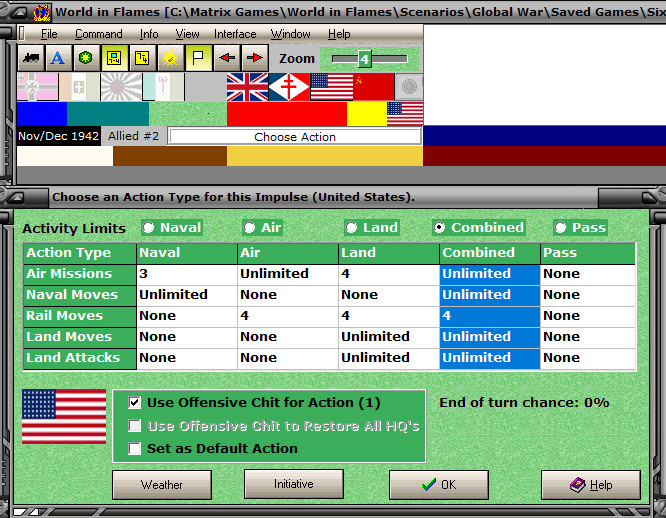Image resolution: width=666 pixels, height=518 pixels.
Task: Select the faded German flag
Action: point(38,87)
